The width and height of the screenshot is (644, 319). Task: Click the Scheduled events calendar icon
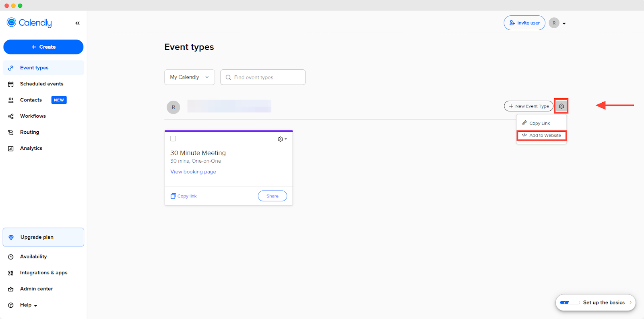coord(11,84)
